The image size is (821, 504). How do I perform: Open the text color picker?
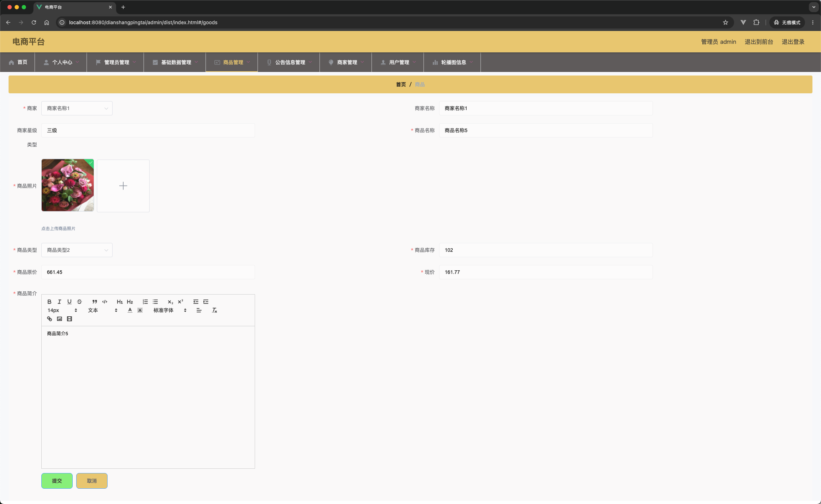click(x=130, y=310)
